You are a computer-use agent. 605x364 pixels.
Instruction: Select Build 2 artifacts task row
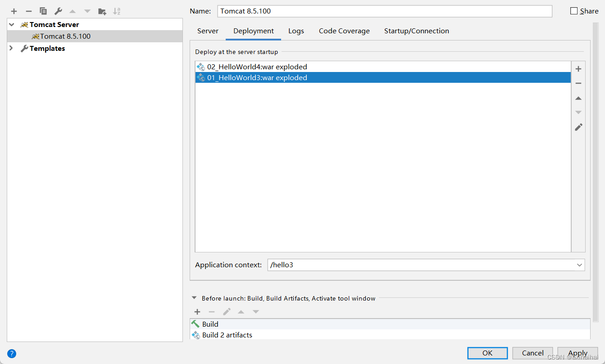click(x=390, y=335)
